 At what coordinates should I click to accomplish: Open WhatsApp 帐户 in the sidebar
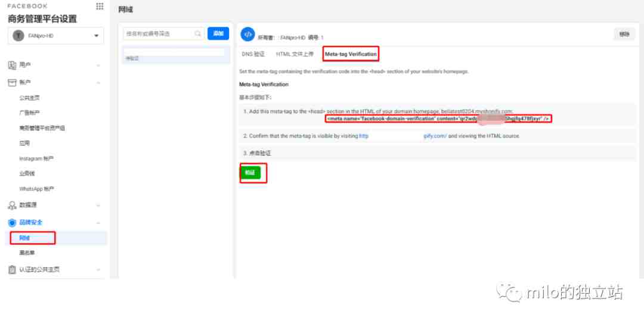pos(36,189)
